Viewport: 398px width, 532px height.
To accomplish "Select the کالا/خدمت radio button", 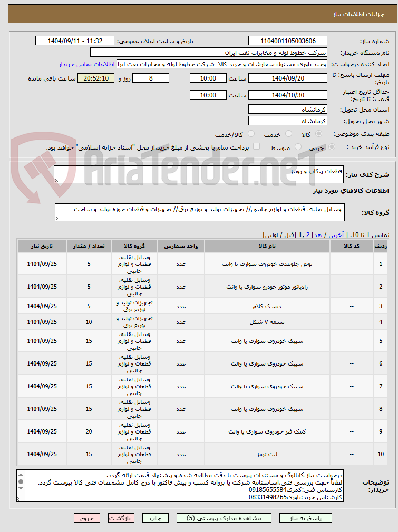I will click(251, 134).
